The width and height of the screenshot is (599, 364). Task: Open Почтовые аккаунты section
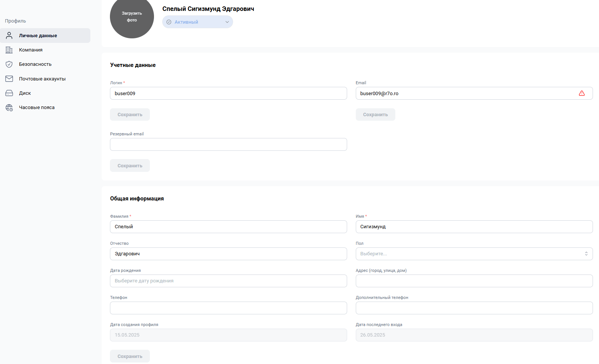[45, 79]
